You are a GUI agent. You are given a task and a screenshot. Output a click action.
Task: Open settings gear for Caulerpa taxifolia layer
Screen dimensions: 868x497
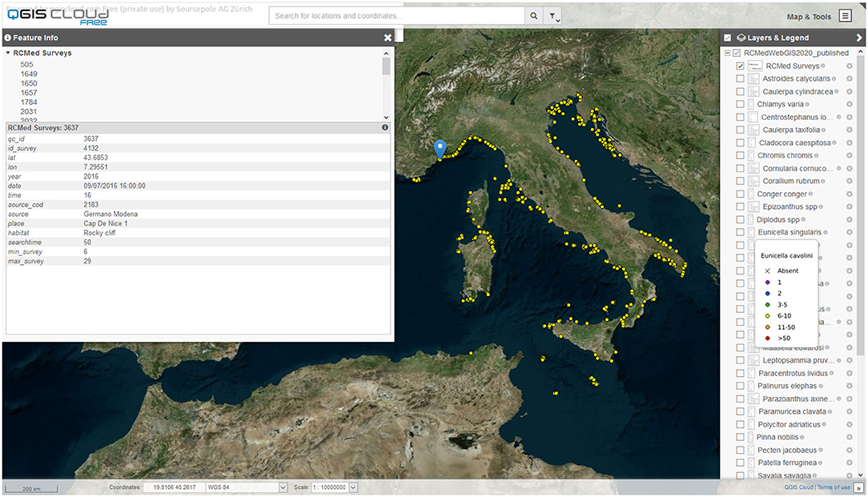849,130
